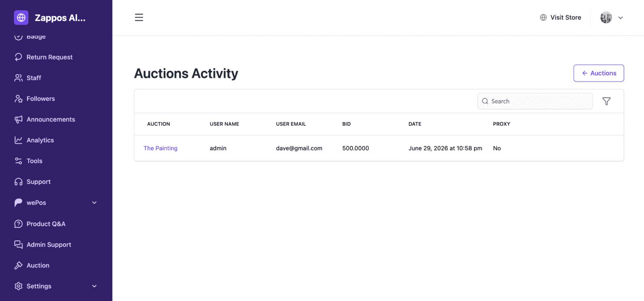Image resolution: width=644 pixels, height=301 pixels.
Task: Open the user avatar profile picture
Action: click(x=606, y=17)
